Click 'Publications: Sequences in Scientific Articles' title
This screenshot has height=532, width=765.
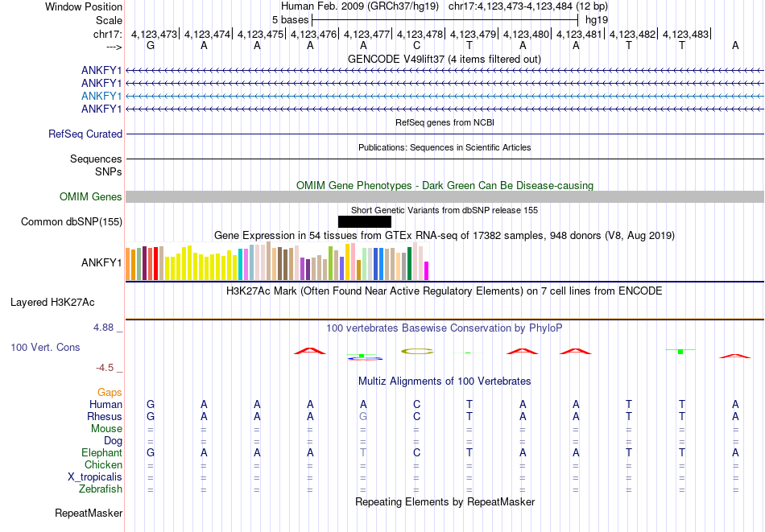point(445,147)
